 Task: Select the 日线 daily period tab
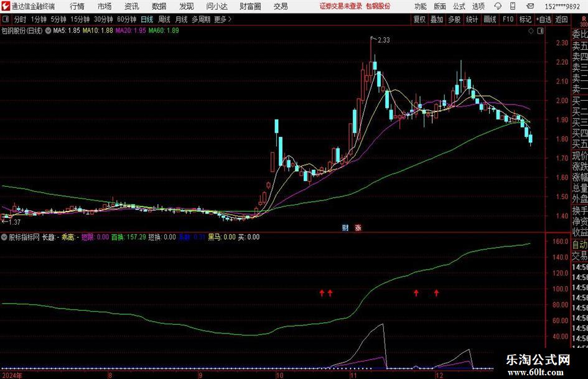[147, 19]
